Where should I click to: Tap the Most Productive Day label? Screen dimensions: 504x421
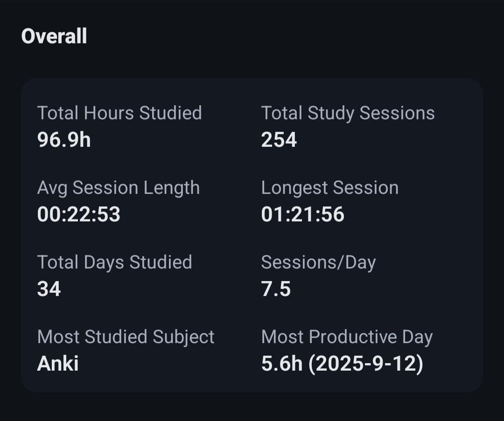coord(347,337)
